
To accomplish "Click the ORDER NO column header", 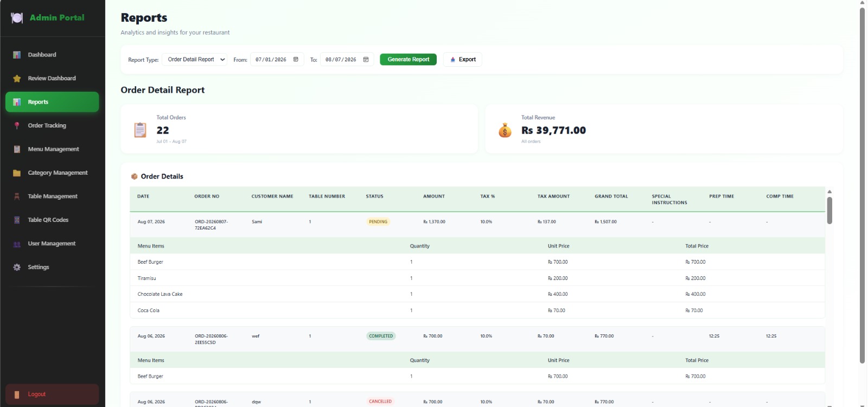I will [x=207, y=196].
